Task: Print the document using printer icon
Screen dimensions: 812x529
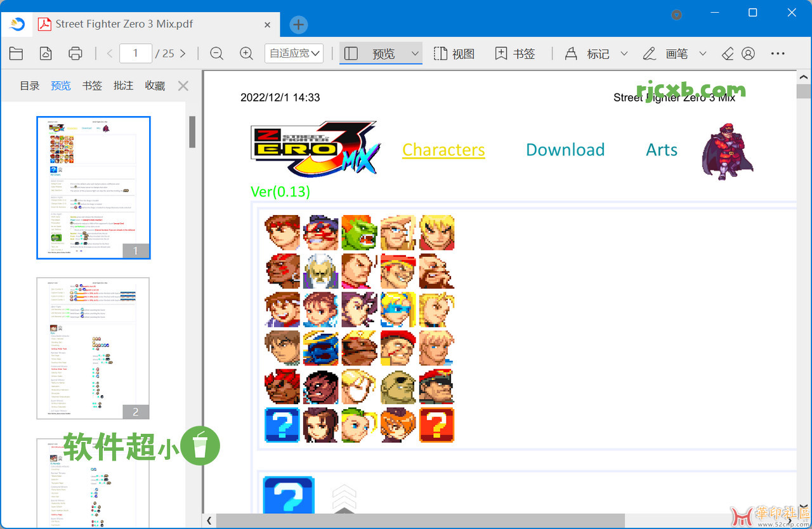Action: coord(75,54)
